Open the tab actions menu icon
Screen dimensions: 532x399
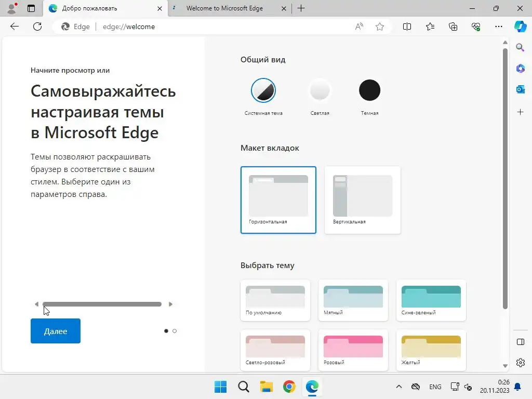click(31, 8)
